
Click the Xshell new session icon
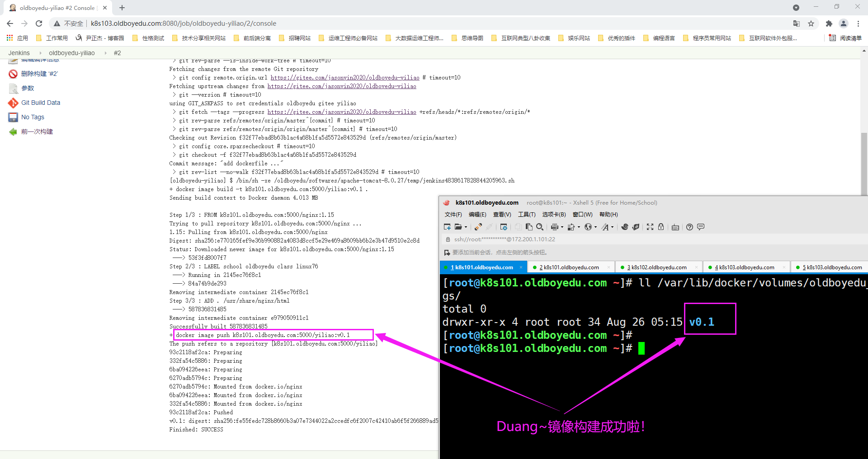click(x=447, y=227)
